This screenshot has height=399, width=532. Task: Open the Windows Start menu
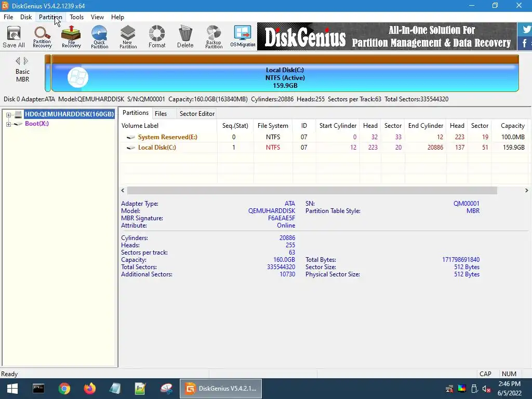coord(12,389)
